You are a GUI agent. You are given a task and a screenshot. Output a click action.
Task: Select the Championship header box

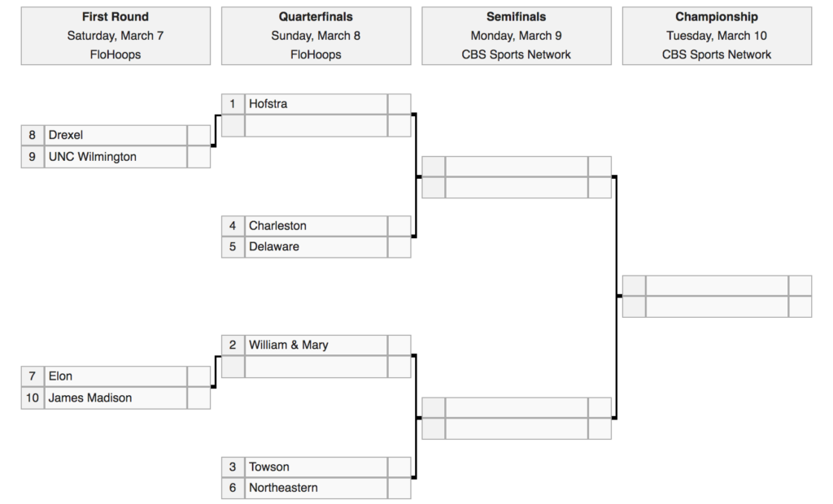[717, 36]
